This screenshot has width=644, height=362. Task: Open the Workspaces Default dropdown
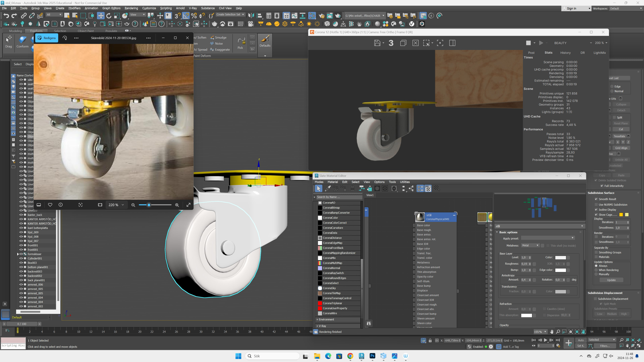(x=626, y=9)
